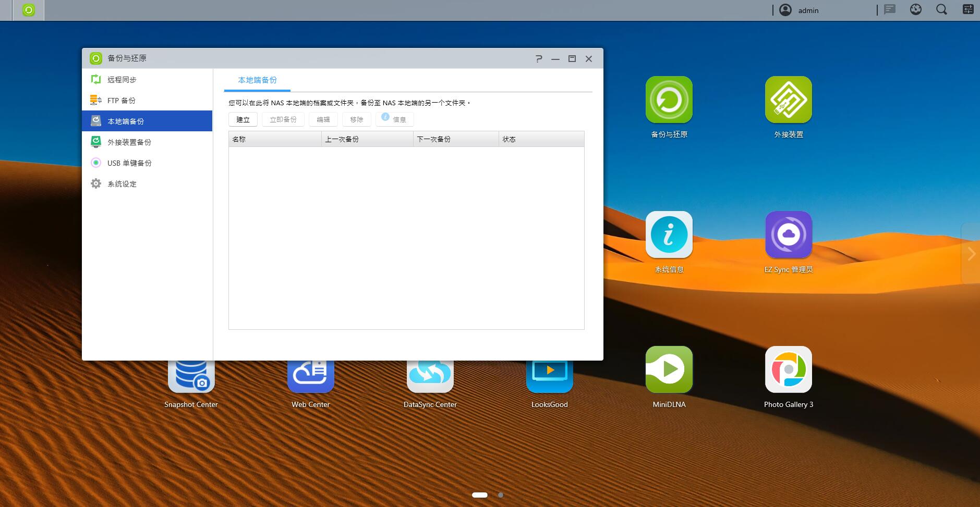Image resolution: width=980 pixels, height=507 pixels.
Task: Open the 系统信息 app icon
Action: coord(669,234)
